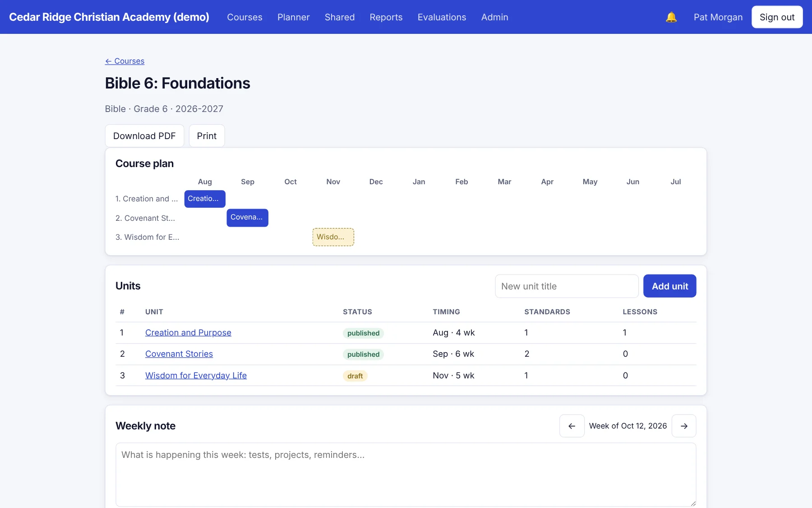Click timing 'Sep · 6 wk'
812x508 pixels.
453,354
